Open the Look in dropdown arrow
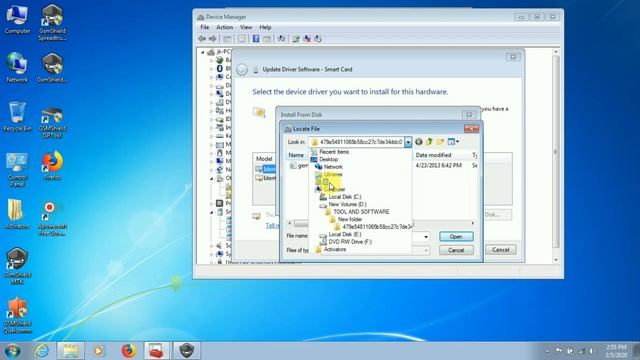 point(408,142)
